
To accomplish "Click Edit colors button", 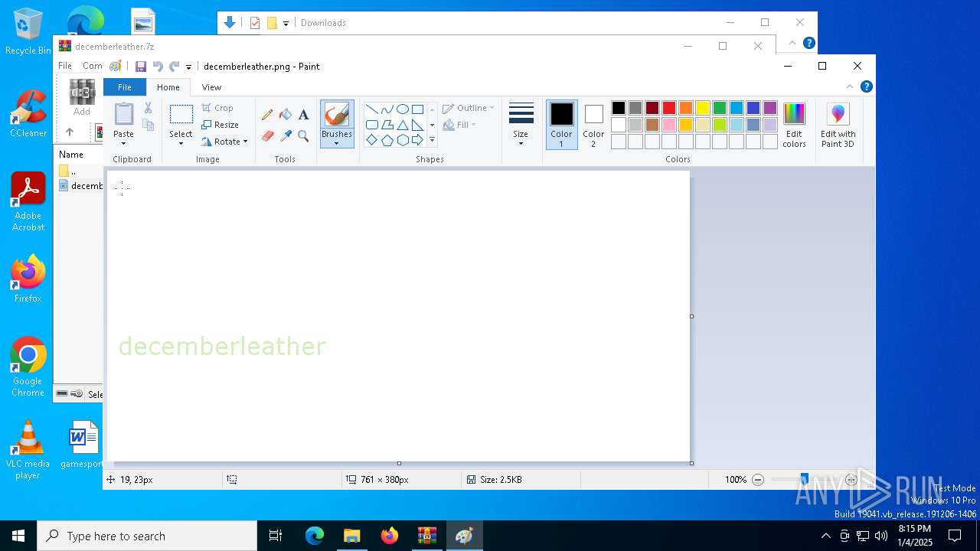I will click(x=794, y=125).
